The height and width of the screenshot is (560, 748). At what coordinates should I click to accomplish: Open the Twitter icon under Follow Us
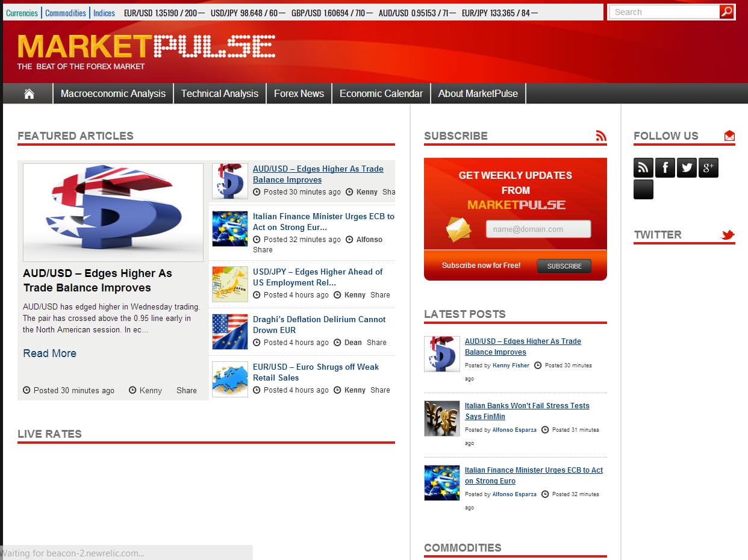(x=687, y=167)
